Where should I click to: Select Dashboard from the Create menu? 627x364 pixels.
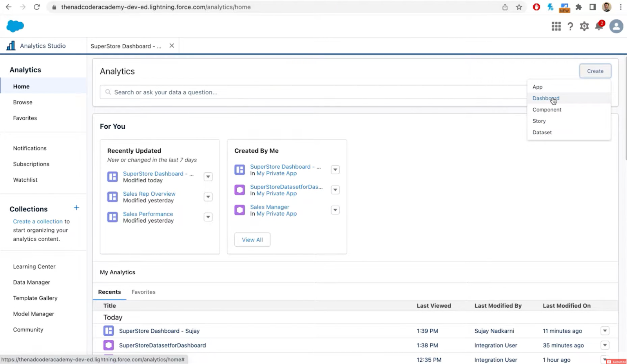pyautogui.click(x=545, y=98)
